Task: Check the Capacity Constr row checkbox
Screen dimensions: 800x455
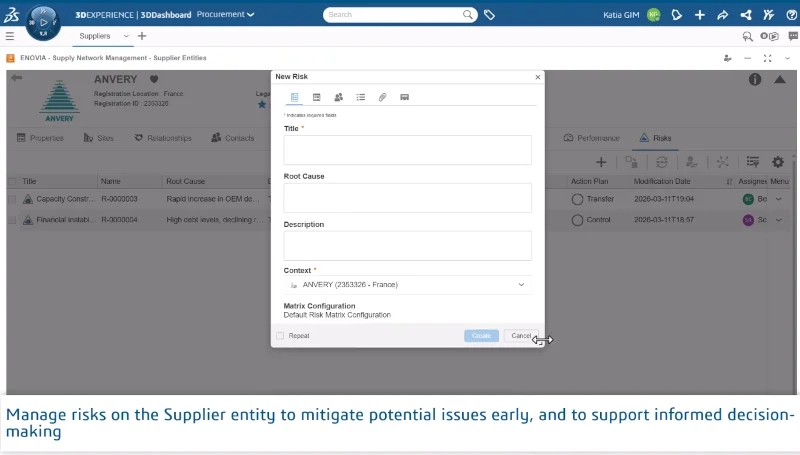Action: point(12,199)
